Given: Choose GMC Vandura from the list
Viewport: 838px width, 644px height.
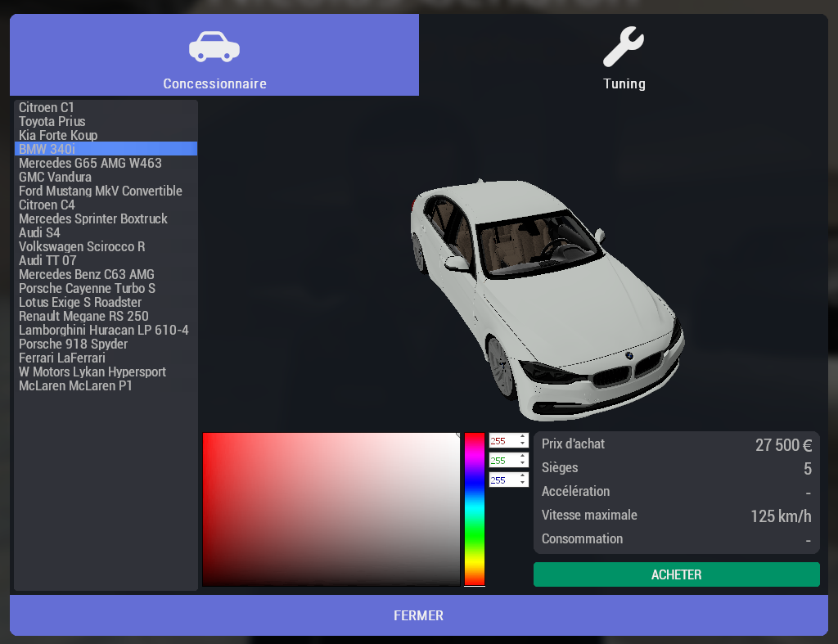Looking at the screenshot, I should click(106, 177).
